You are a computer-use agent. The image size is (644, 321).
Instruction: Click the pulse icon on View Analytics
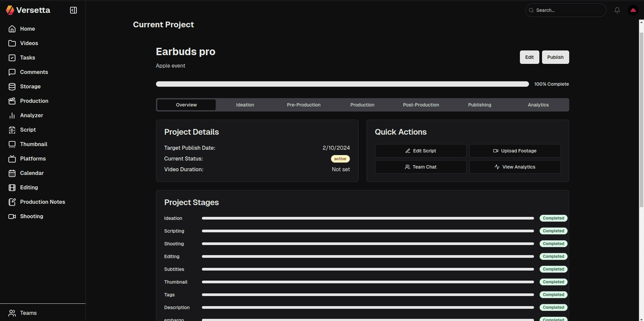click(x=497, y=167)
